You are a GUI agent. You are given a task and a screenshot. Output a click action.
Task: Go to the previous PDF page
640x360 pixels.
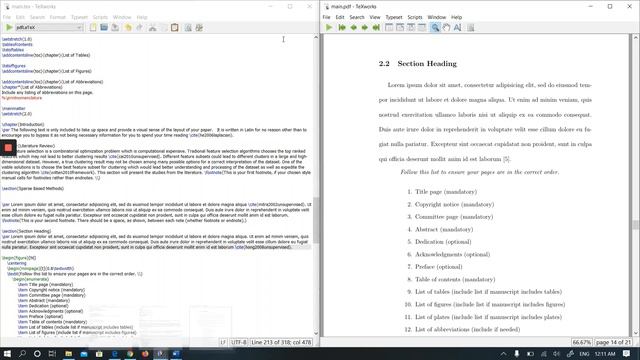coord(353,27)
